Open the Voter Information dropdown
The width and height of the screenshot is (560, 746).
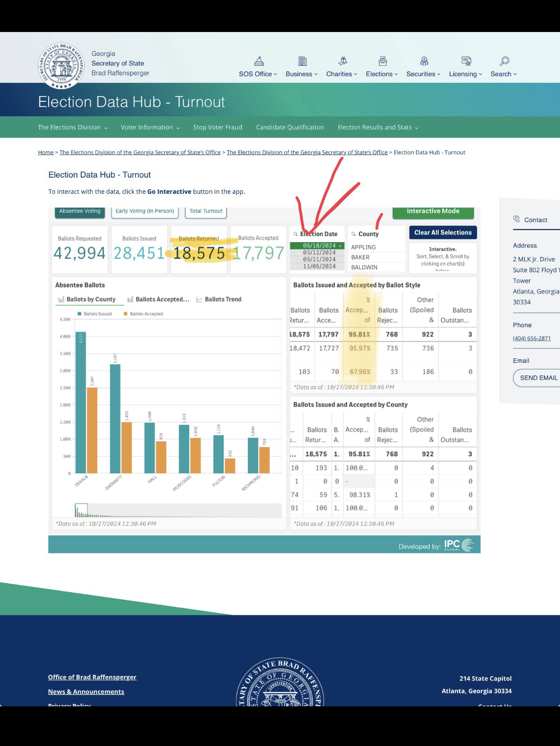point(150,128)
